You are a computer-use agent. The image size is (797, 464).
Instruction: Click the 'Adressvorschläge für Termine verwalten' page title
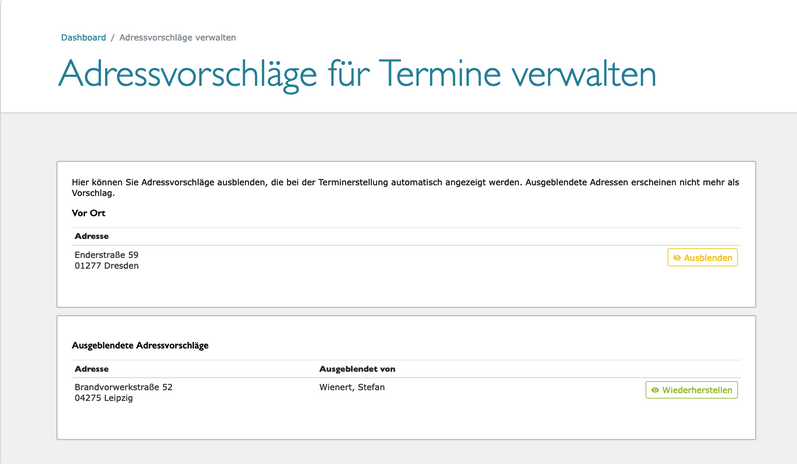[357, 75]
